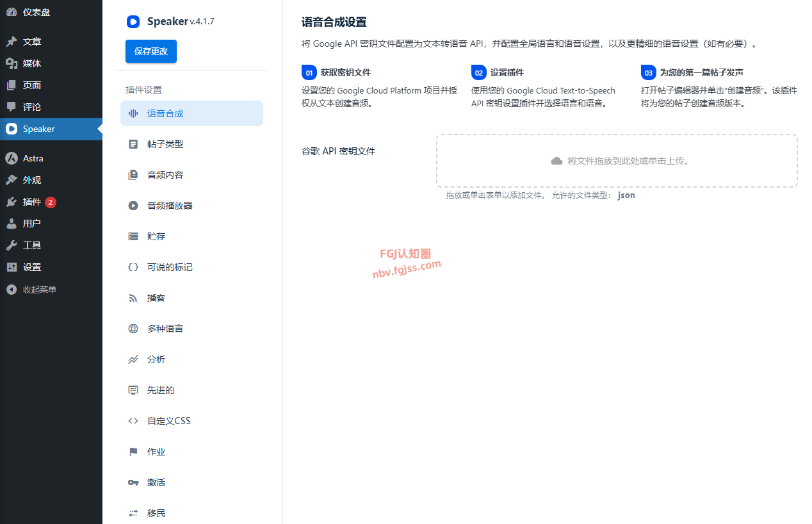Click the paintbrush icon beside 外观

(x=12, y=180)
